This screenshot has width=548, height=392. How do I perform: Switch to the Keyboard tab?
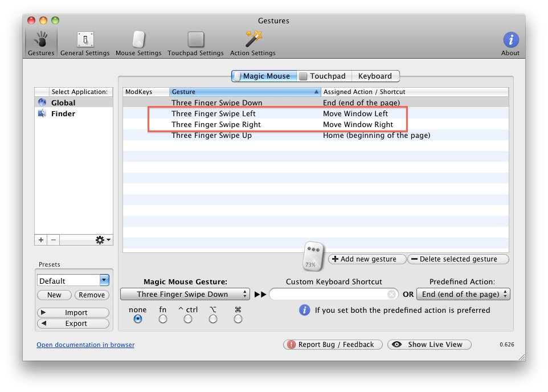tap(375, 76)
